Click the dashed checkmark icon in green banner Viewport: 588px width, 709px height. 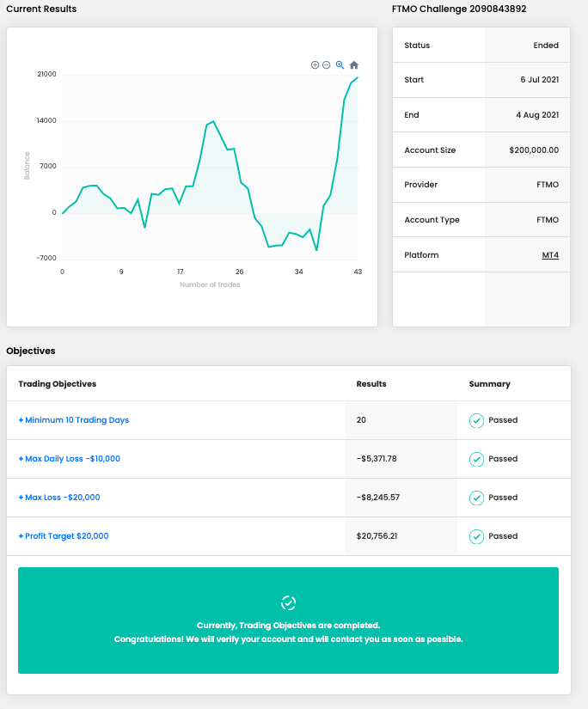(288, 602)
